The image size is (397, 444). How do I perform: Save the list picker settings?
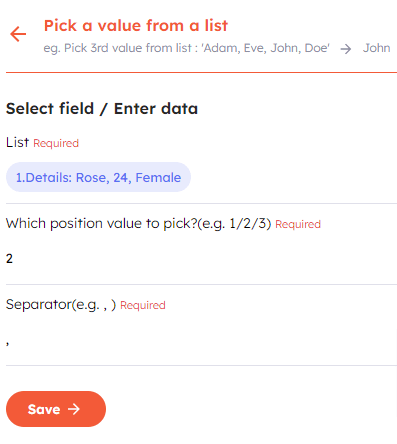pos(56,409)
